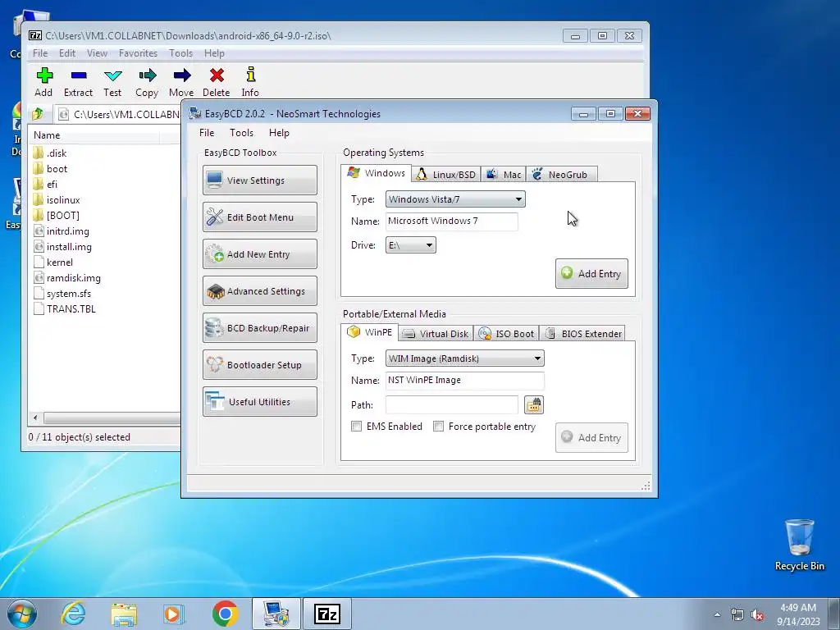Select TRANS.TBL in 7-Zip list
This screenshot has width=840, height=630.
pyautogui.click(x=64, y=308)
